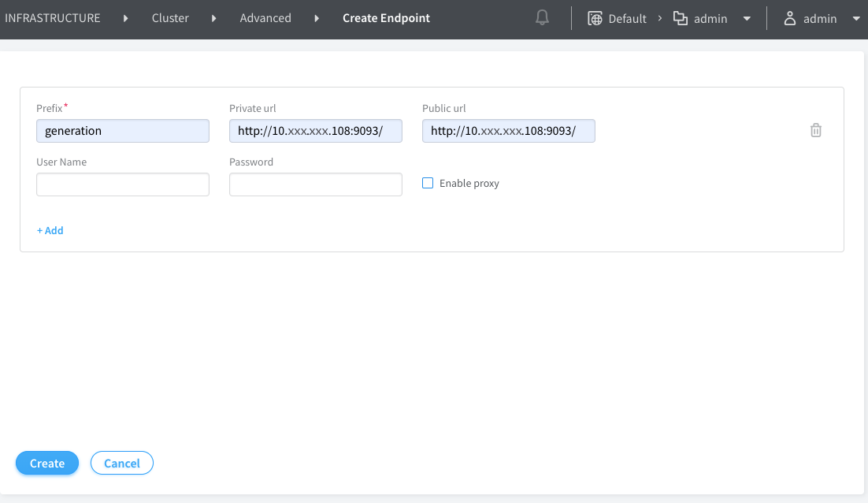This screenshot has height=503, width=868.
Task: Navigate to the Cluster breadcrumb
Action: (x=170, y=18)
